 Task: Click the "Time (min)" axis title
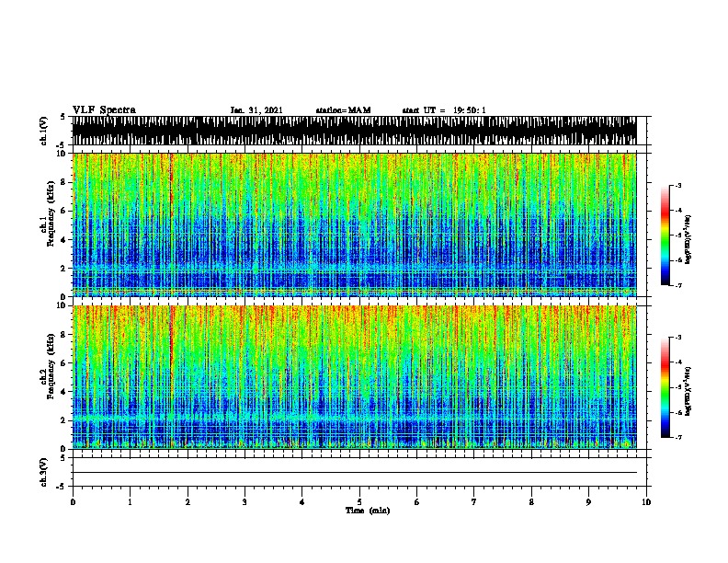click(x=368, y=511)
